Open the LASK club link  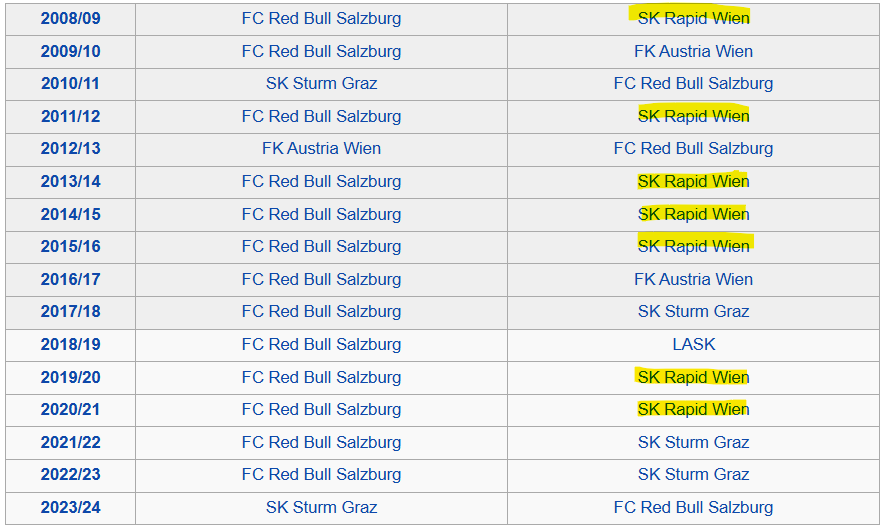coord(693,344)
